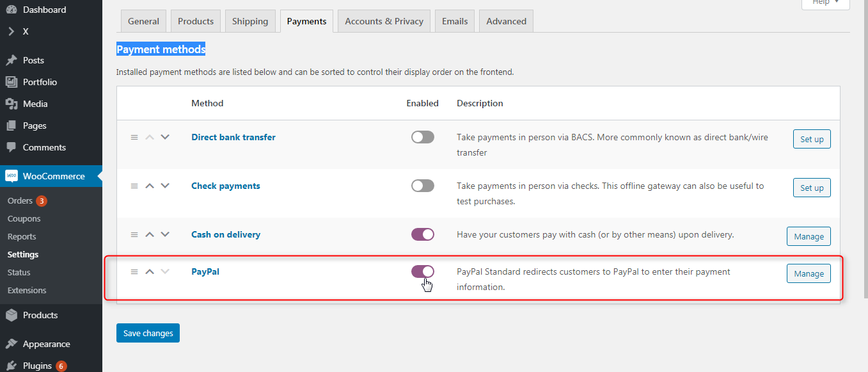Disable Cash on delivery toggle
The width and height of the screenshot is (868, 372).
click(x=423, y=234)
